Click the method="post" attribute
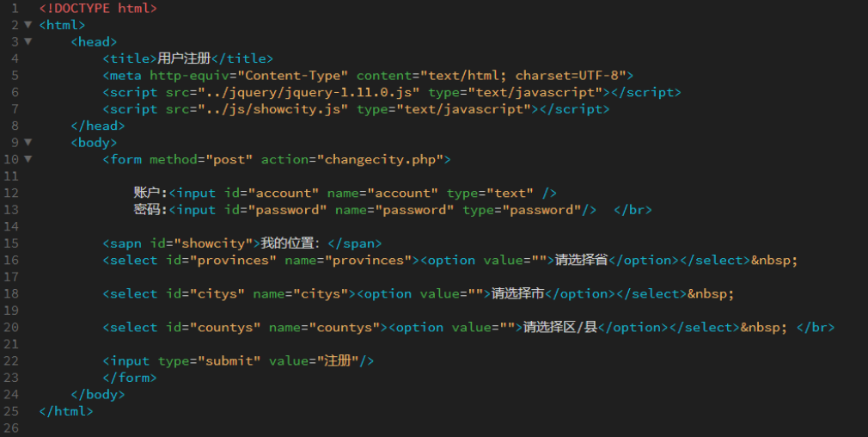This screenshot has width=868, height=437. (x=201, y=159)
